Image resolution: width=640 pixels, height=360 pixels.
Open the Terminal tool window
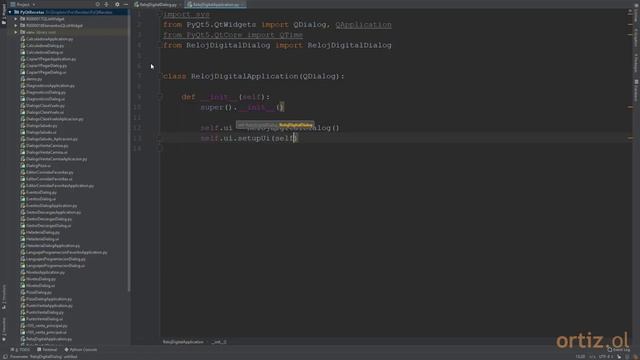coord(47,350)
